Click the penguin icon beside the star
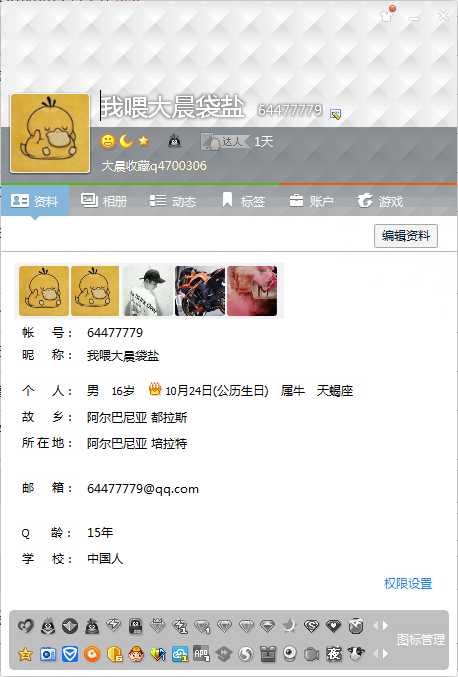 174,141
